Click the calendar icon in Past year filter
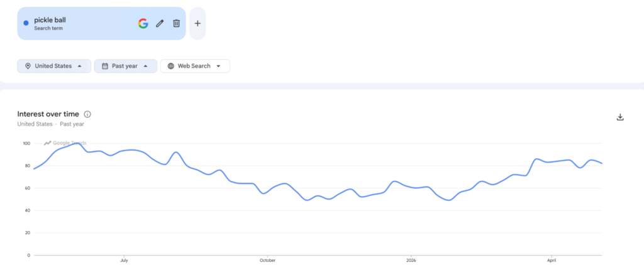The height and width of the screenshot is (265, 644). 105,66
